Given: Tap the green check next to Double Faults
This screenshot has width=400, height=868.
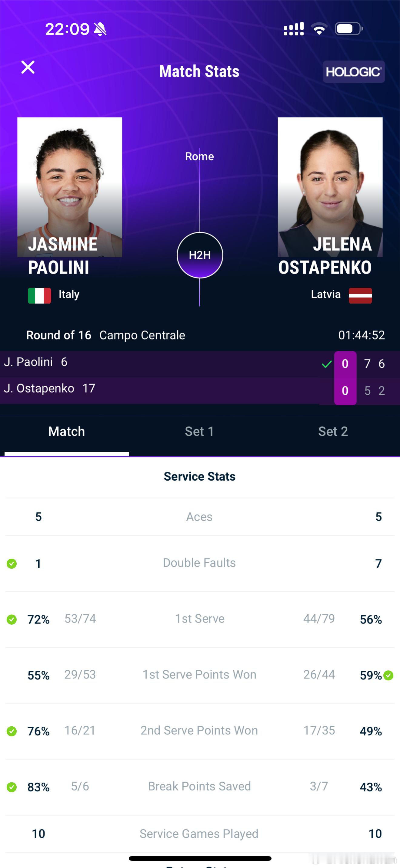Looking at the screenshot, I should pyautogui.click(x=12, y=564).
